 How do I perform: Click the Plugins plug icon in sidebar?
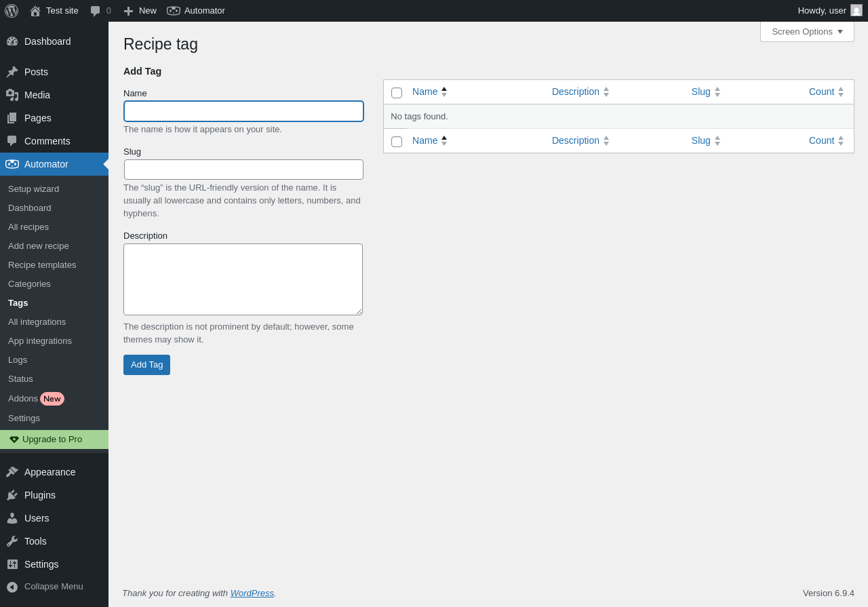pos(12,495)
